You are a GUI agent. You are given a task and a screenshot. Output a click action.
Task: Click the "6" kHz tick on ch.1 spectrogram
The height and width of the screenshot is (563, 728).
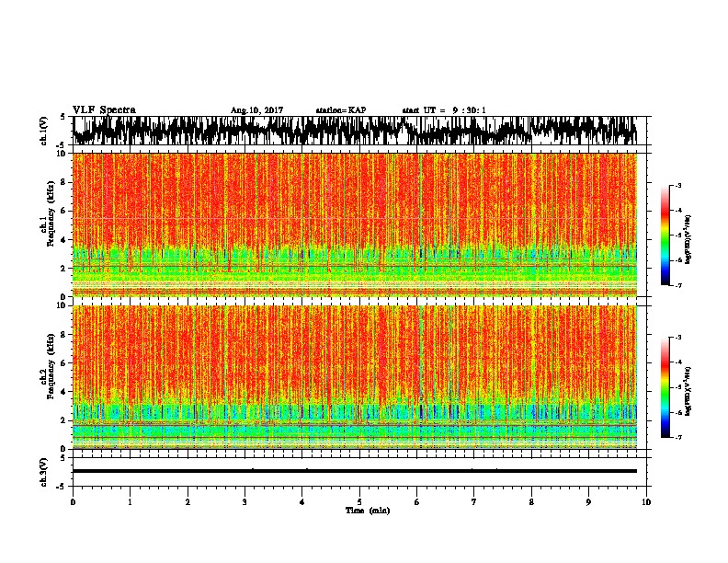pyautogui.click(x=63, y=211)
